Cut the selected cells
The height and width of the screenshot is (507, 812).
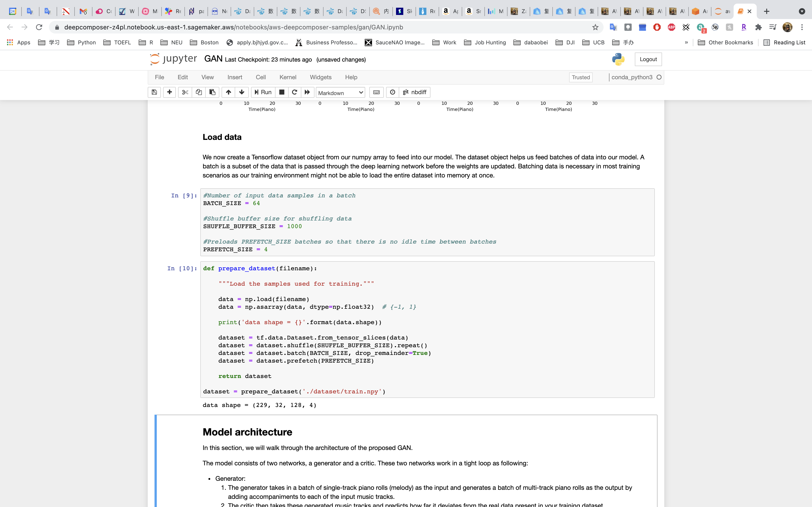[185, 92]
